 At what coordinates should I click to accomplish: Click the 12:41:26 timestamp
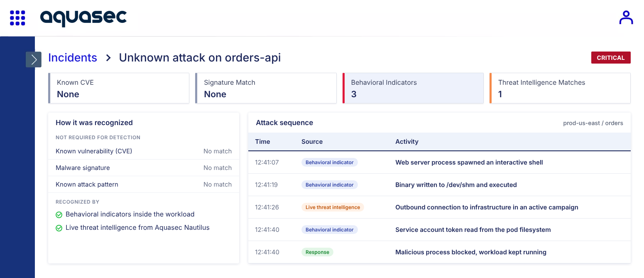coord(267,207)
